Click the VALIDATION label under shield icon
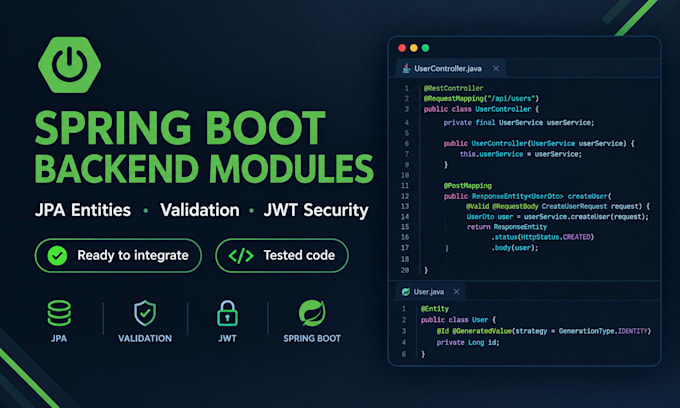Image resolution: width=680 pixels, height=408 pixels. point(145,339)
